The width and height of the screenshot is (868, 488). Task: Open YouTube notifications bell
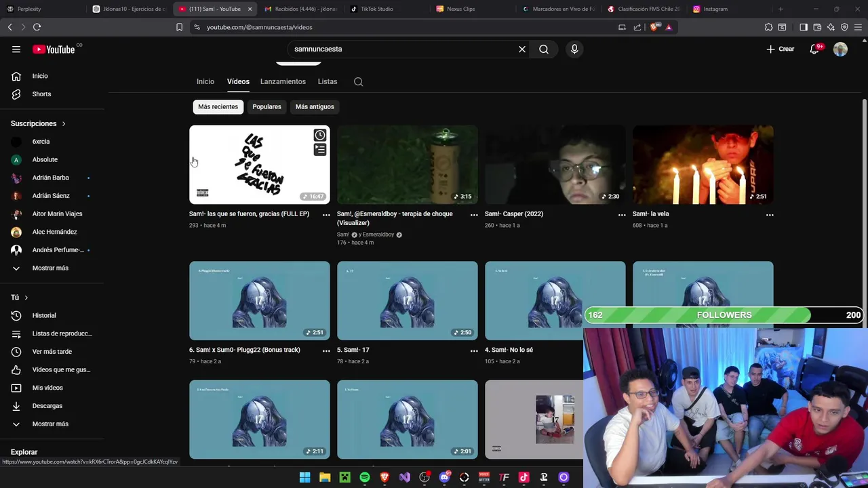coord(814,49)
